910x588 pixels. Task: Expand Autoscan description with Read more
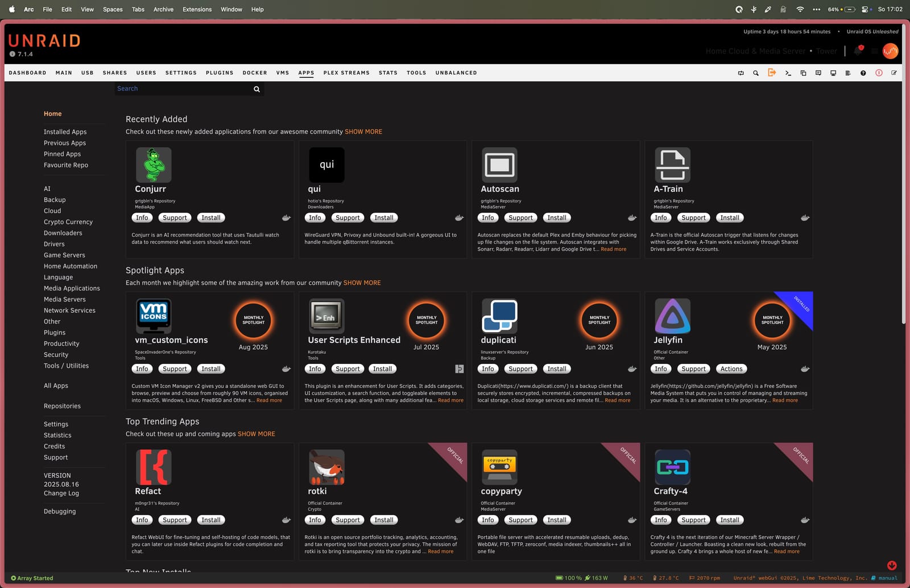[613, 249]
